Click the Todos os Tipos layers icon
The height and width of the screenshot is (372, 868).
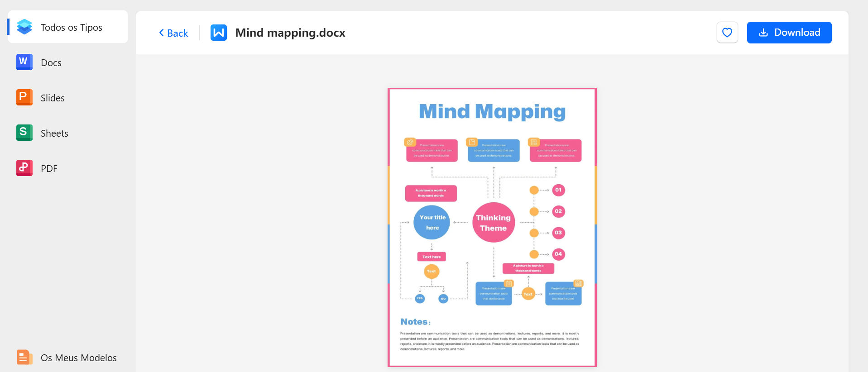click(24, 27)
